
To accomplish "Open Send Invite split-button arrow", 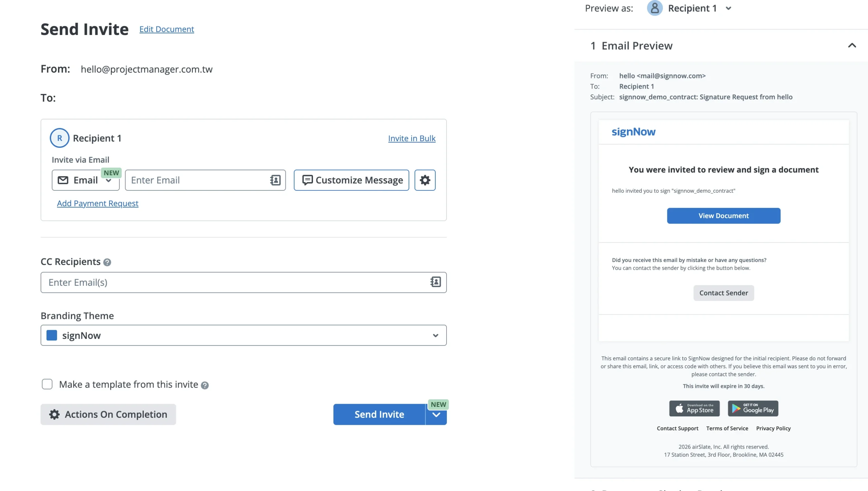I will pyautogui.click(x=436, y=415).
